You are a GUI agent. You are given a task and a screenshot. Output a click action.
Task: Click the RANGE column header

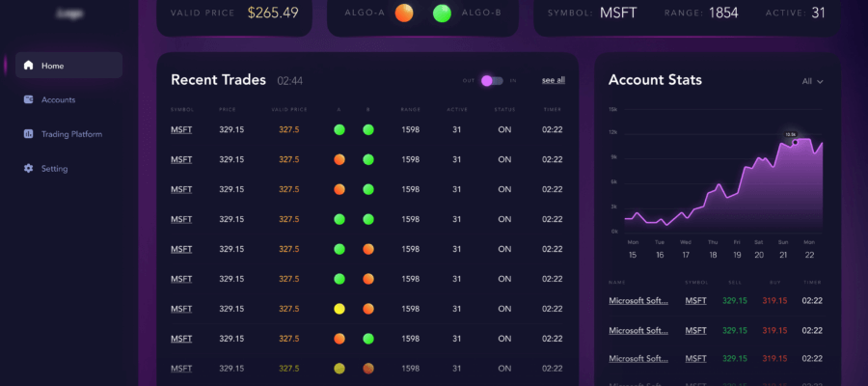pos(411,110)
